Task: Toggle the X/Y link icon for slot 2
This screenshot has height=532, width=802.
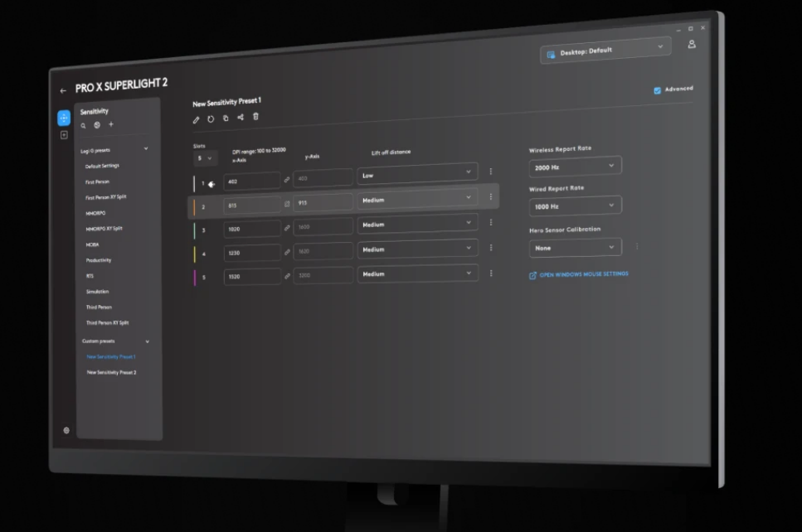Action: [287, 204]
